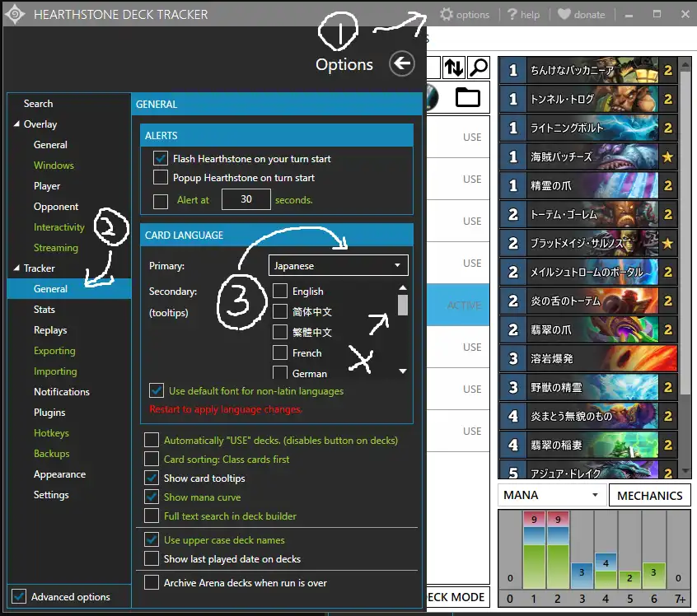
Task: Open Windows under Overlay
Action: pos(54,166)
